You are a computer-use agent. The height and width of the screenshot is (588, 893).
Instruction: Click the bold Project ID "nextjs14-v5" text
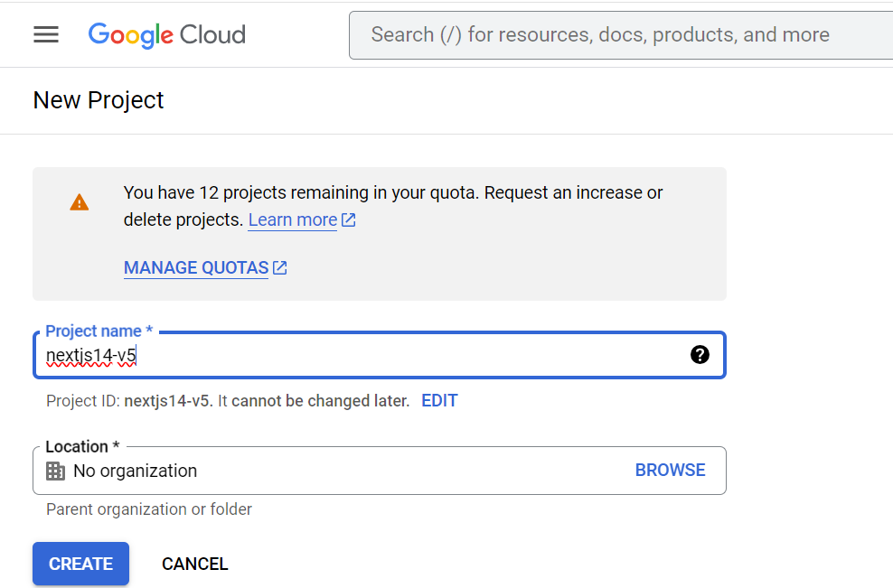pos(168,400)
